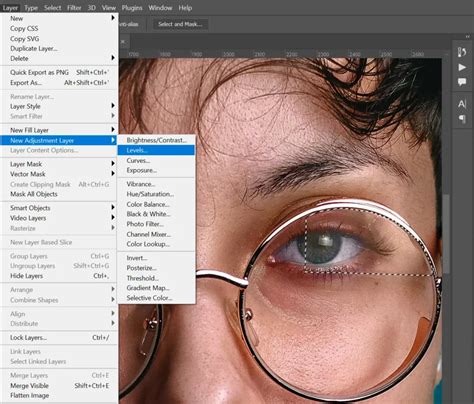Open the History panel icon
The width and height of the screenshot is (474, 404).
click(462, 52)
